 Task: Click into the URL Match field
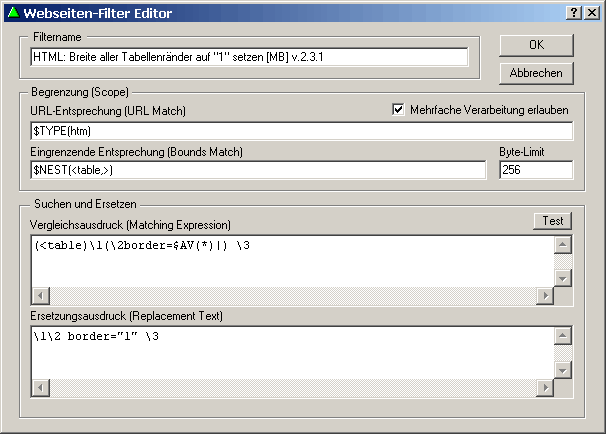tap(301, 131)
